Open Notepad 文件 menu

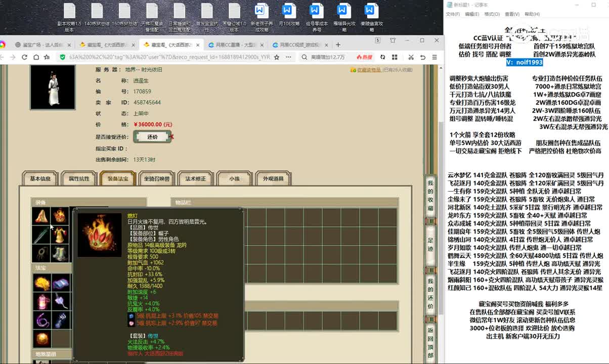click(452, 14)
